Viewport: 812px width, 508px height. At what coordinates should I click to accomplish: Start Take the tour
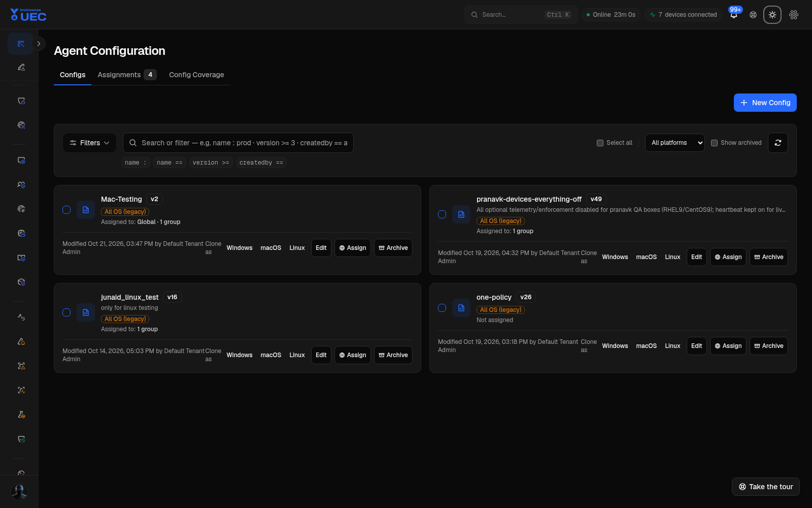[x=766, y=487]
